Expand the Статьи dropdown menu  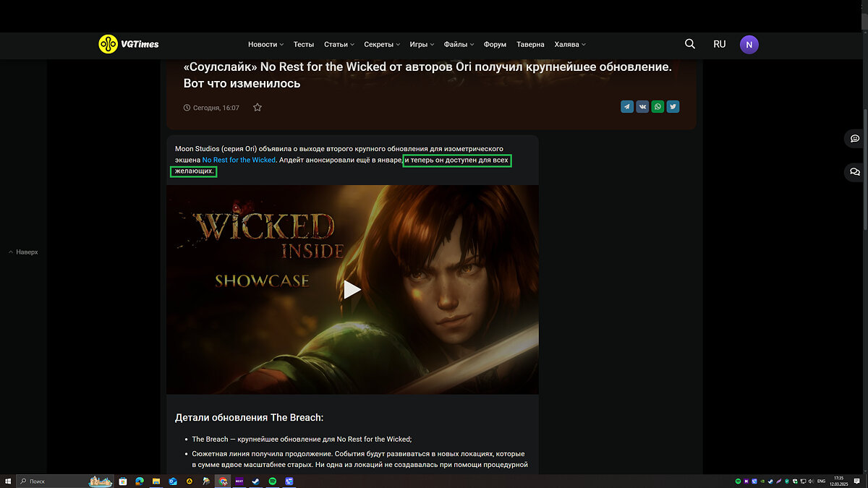339,44
